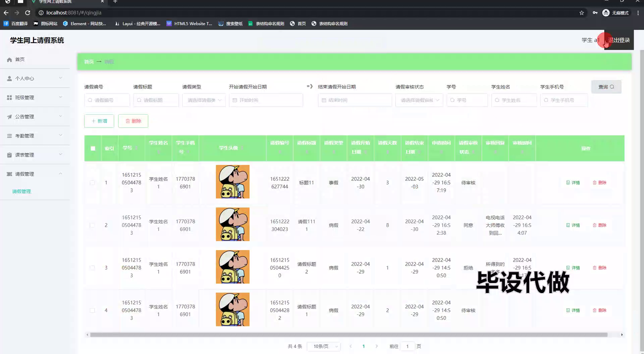This screenshot has width=644, height=354.
Task: Click 学生手机号 search input
Action: [x=564, y=100]
